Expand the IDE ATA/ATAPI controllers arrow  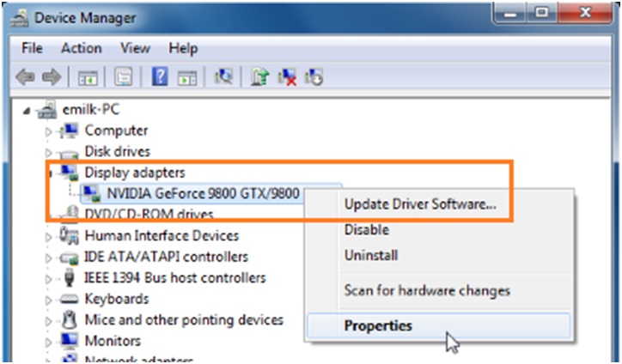click(48, 258)
